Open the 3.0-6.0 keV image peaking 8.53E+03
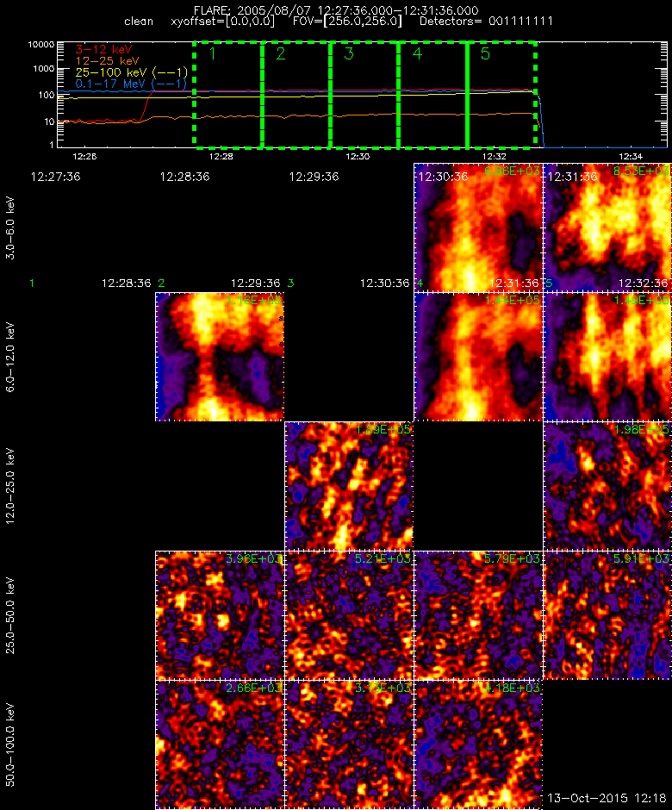The height and width of the screenshot is (810, 672). click(607, 227)
